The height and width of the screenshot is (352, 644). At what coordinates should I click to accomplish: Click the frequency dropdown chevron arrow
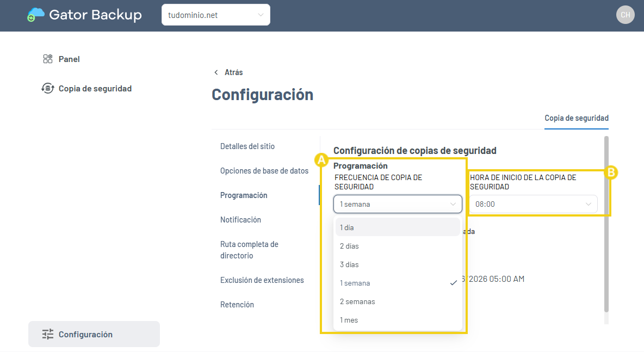(x=453, y=204)
